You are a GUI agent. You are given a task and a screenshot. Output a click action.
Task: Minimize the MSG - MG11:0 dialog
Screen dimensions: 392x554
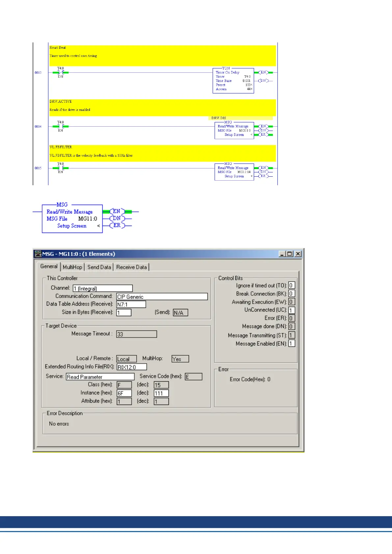click(x=282, y=254)
